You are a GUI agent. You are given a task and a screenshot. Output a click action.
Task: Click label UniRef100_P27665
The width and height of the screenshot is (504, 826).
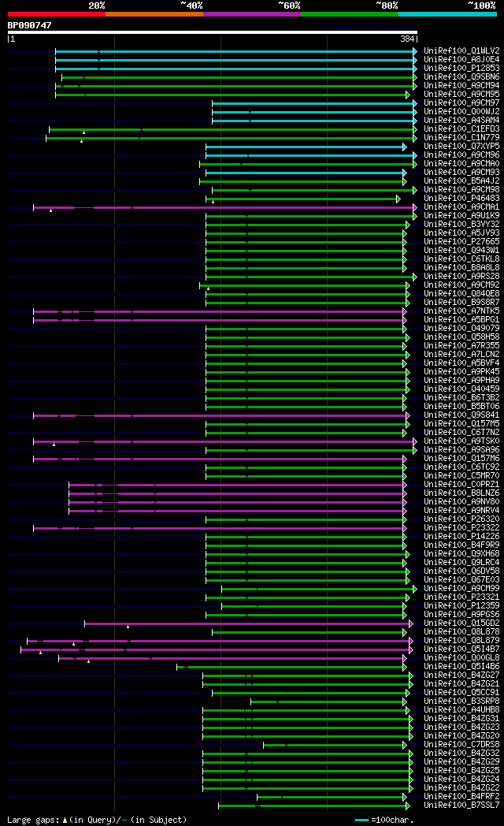click(461, 242)
